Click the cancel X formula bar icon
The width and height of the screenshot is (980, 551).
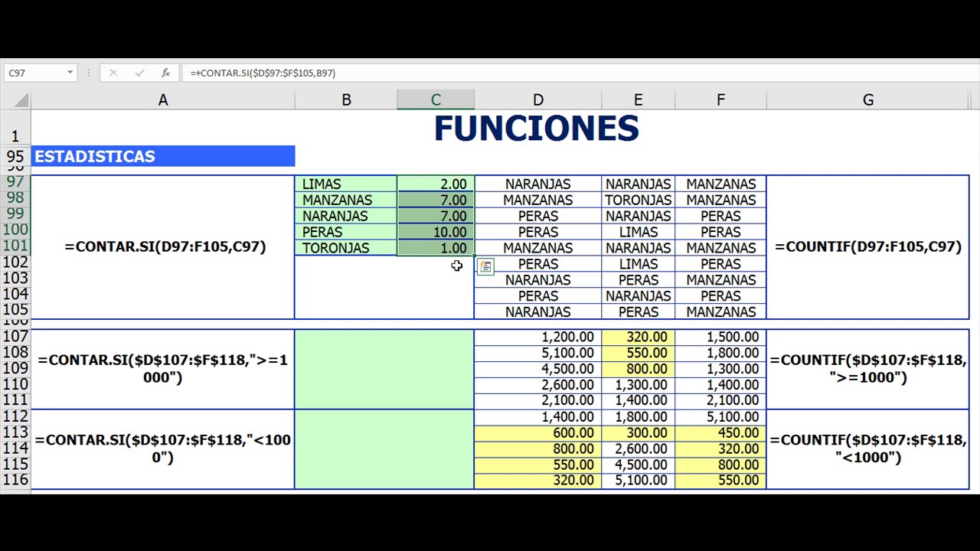point(113,73)
